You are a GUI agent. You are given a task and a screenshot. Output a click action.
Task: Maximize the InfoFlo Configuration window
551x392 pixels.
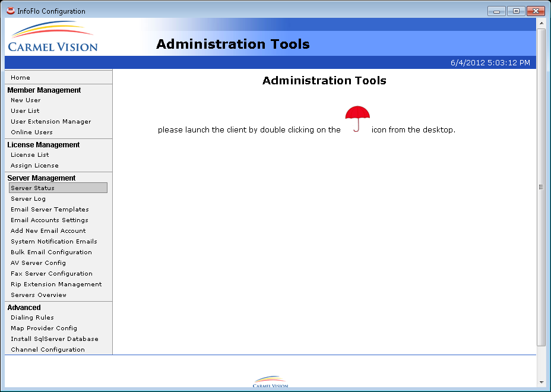coord(516,11)
